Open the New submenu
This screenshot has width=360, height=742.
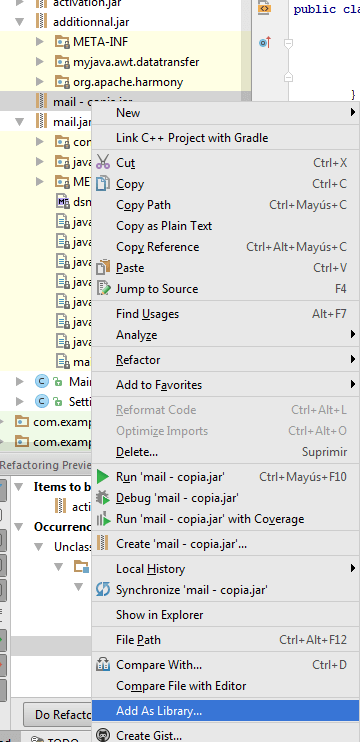click(x=225, y=113)
